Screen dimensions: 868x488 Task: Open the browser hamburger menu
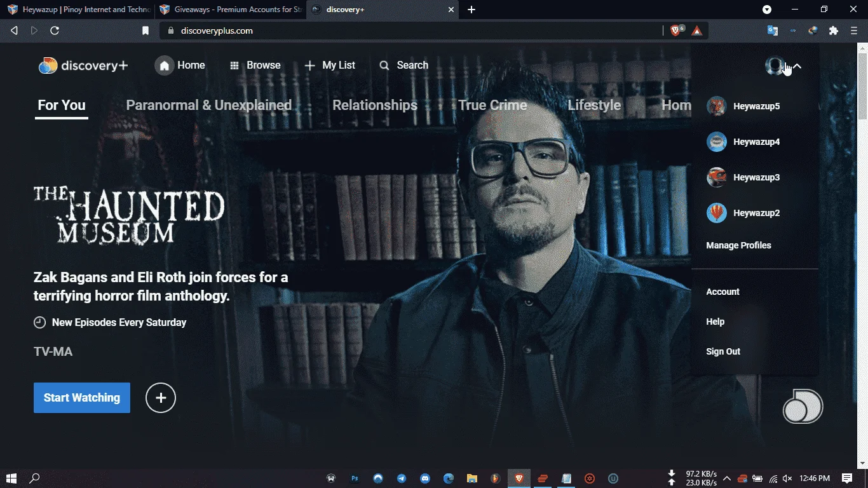click(854, 30)
